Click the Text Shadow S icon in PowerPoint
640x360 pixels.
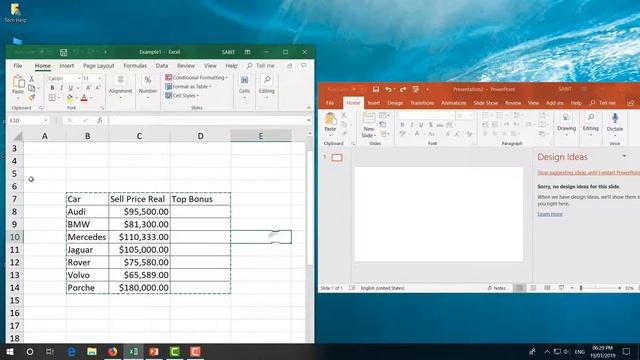431,124
